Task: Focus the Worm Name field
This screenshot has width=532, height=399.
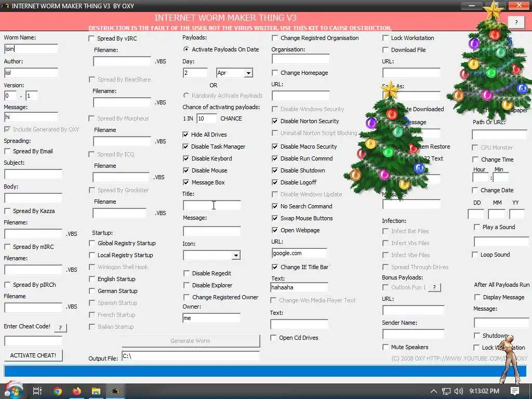Action: [x=31, y=49]
